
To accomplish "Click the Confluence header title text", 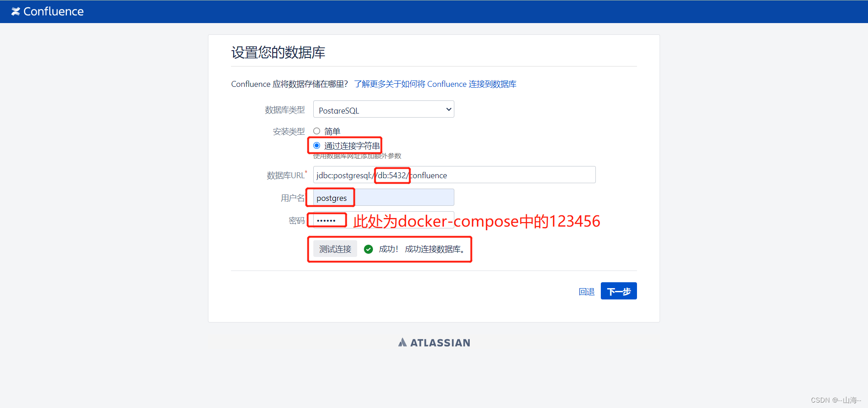I will [53, 11].
